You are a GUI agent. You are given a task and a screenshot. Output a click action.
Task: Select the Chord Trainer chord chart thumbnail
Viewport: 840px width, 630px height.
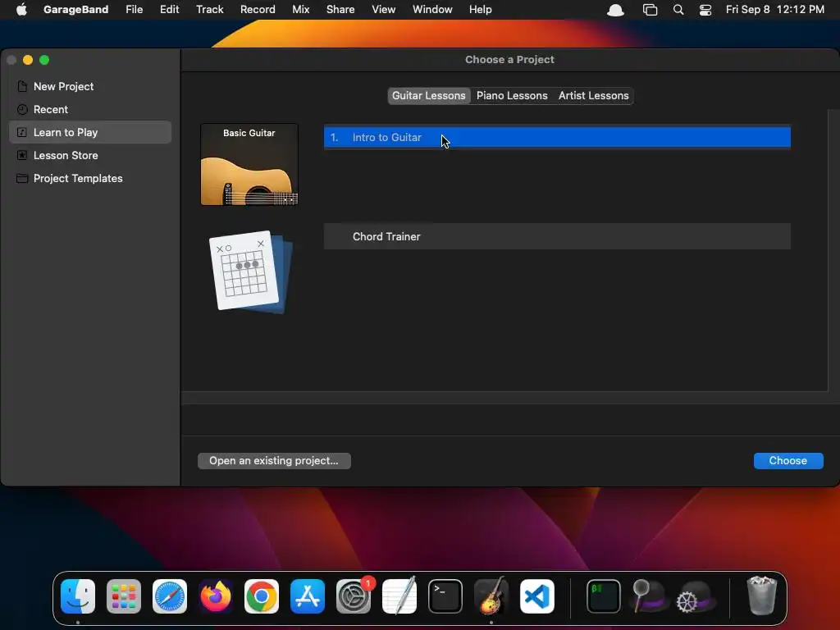click(x=249, y=272)
